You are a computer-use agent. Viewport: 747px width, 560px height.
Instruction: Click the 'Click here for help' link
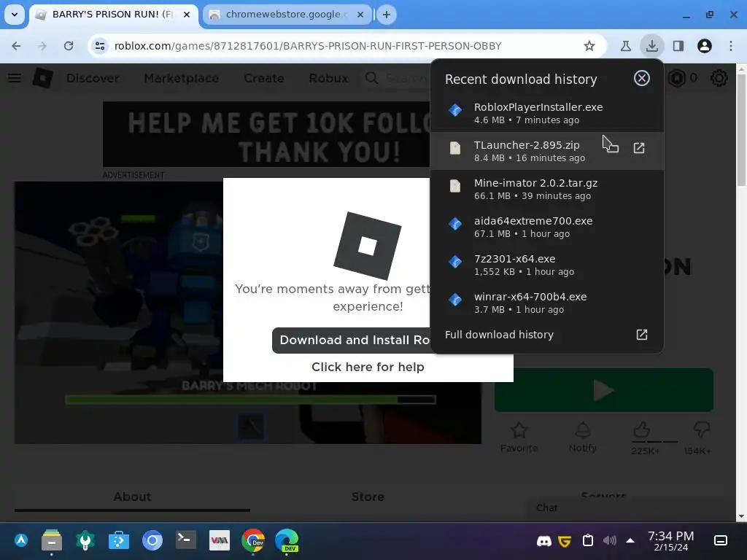click(x=368, y=367)
